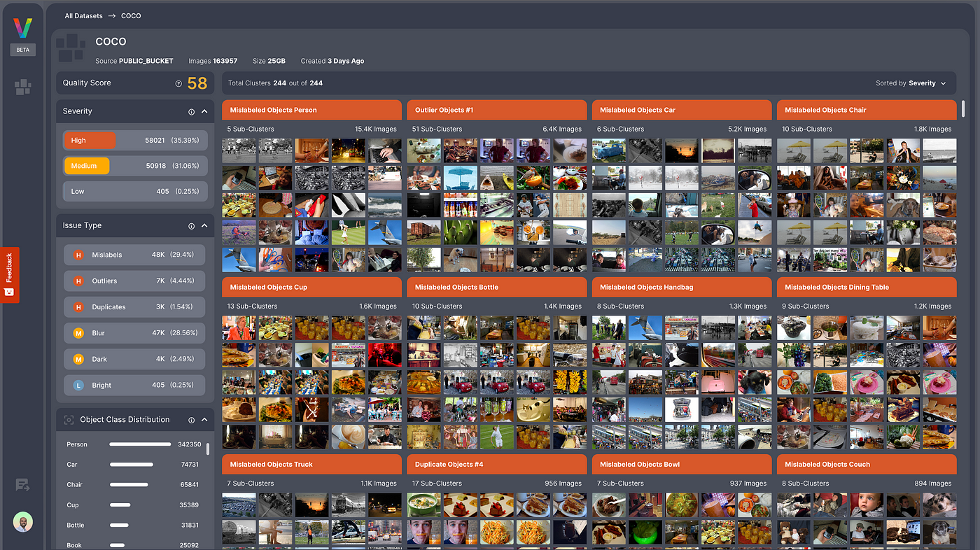Click the Visual Layer V logo
Screen dimensions: 980x550
pyautogui.click(x=22, y=29)
